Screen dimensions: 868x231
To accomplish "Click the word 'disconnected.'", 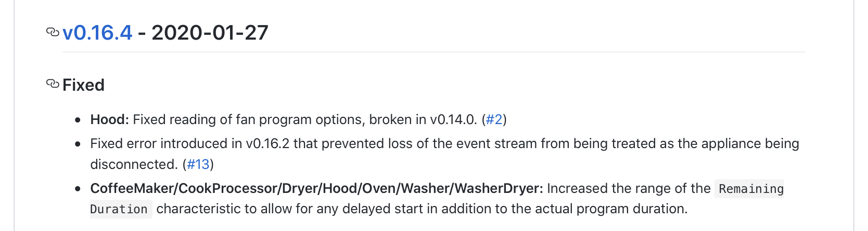I will pyautogui.click(x=134, y=164).
